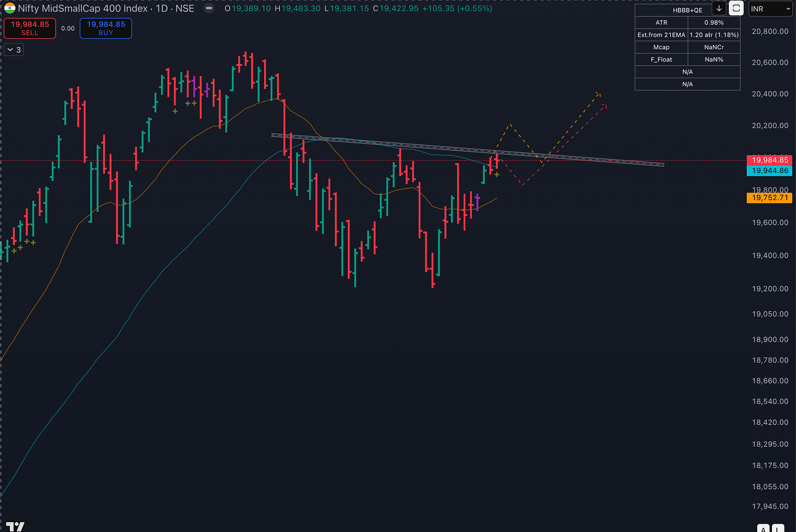Open the INR currency dropdown
The height and width of the screenshot is (532, 796).
[x=770, y=9]
